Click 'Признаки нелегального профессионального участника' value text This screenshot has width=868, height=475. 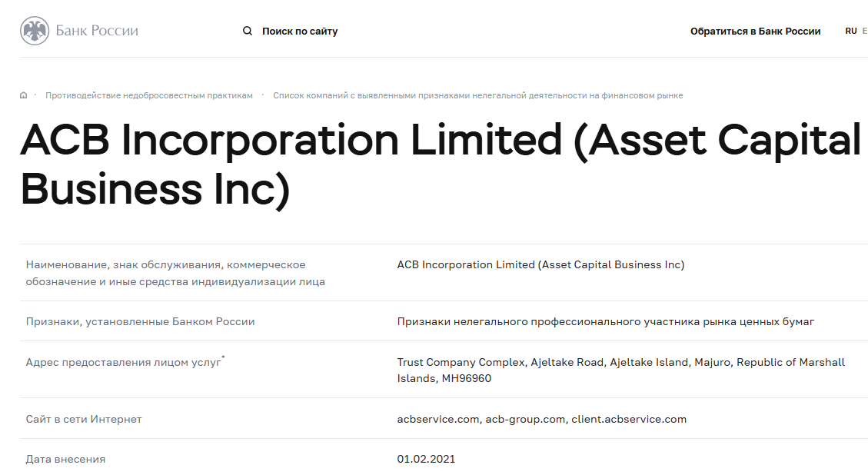click(605, 321)
